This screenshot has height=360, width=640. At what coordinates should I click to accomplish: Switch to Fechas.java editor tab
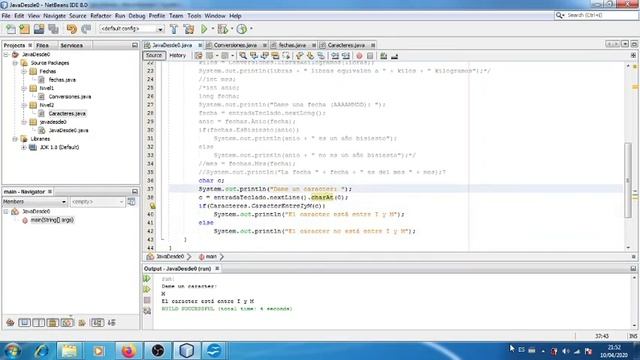(292, 45)
